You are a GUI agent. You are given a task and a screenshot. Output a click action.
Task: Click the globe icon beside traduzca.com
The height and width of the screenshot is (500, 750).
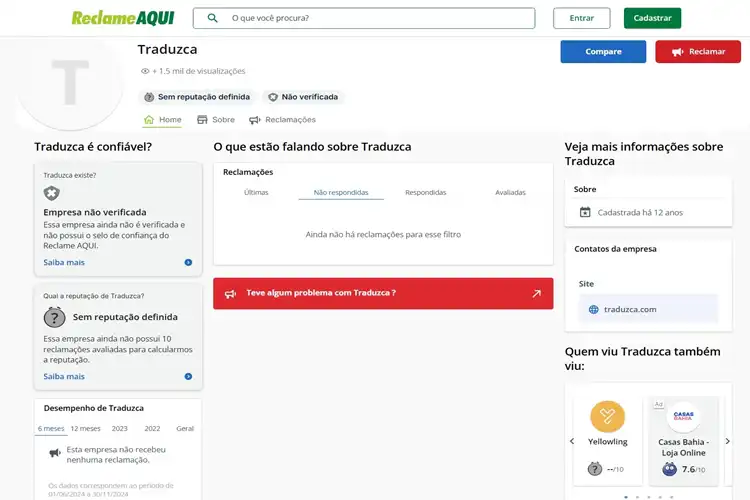pyautogui.click(x=594, y=310)
